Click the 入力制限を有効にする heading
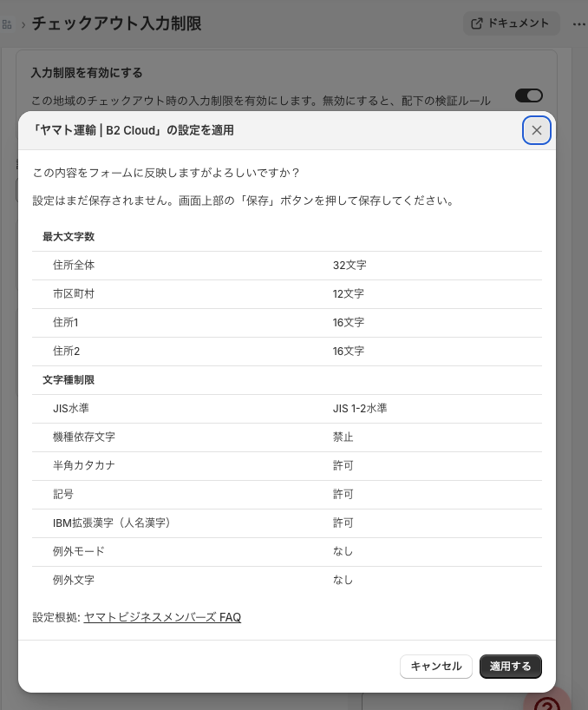 pos(87,72)
